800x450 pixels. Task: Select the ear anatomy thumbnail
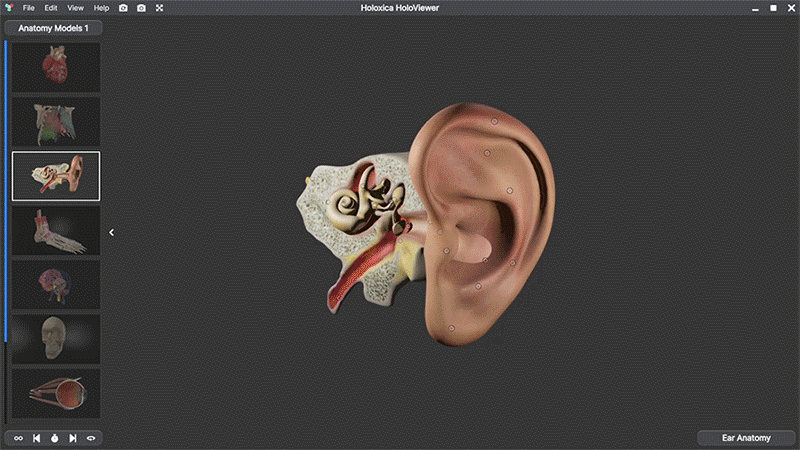click(56, 176)
